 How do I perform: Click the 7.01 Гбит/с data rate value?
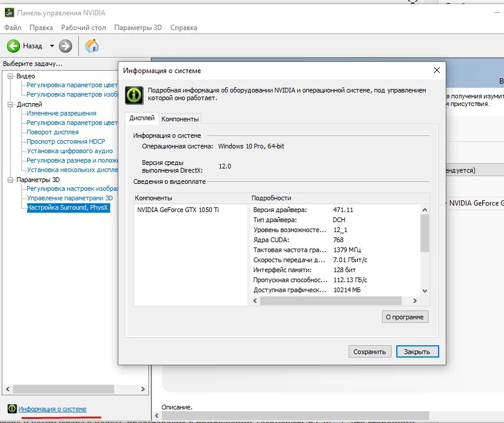point(350,260)
